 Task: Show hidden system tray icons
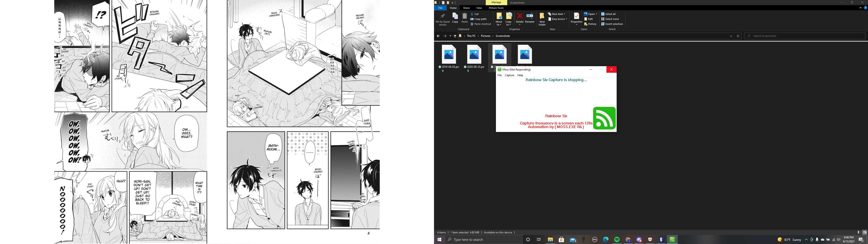point(806,240)
